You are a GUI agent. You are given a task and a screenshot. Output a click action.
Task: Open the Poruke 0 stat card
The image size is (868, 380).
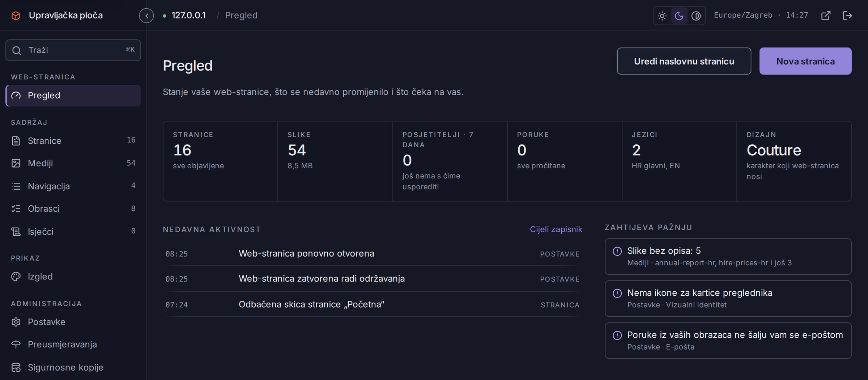coord(565,161)
